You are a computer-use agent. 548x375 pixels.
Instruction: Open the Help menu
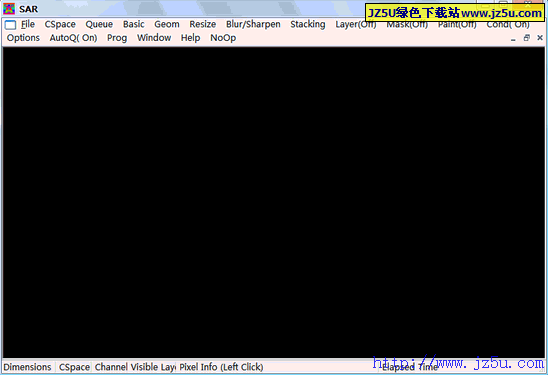click(x=190, y=38)
